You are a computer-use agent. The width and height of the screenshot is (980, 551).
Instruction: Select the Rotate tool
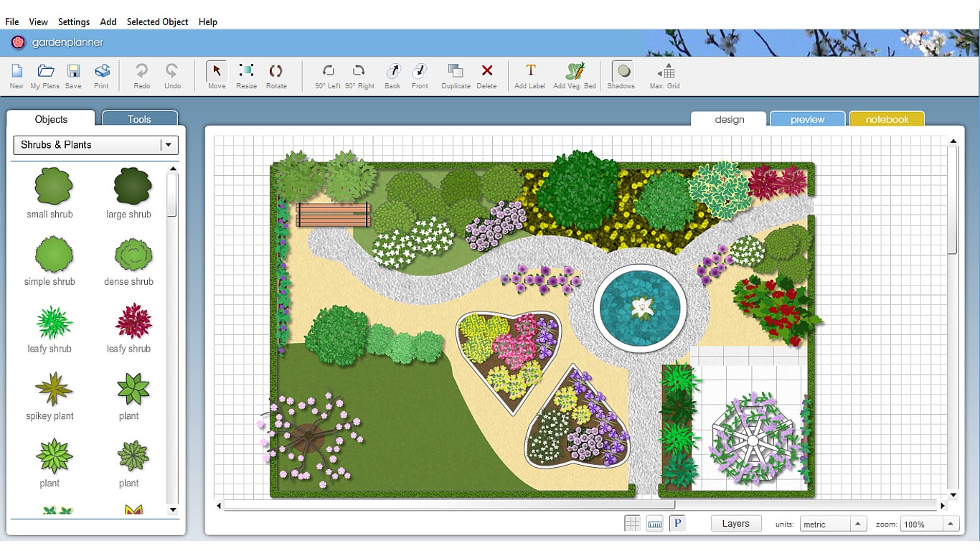click(276, 75)
